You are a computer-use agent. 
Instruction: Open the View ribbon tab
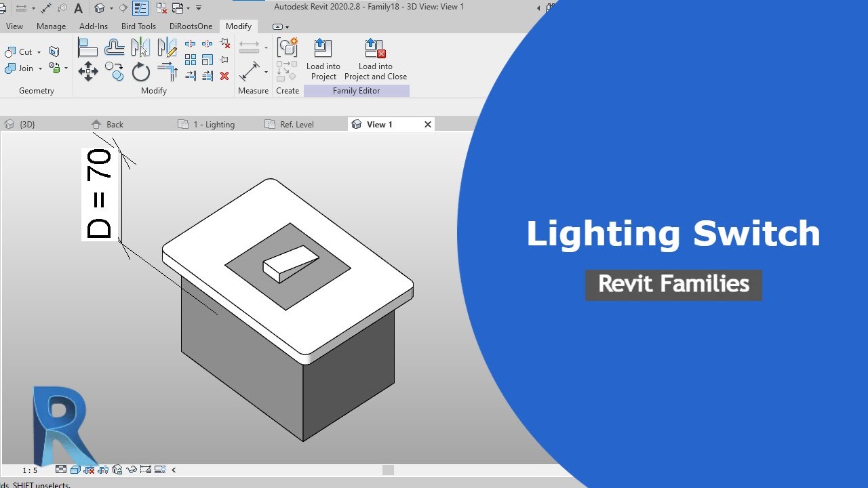14,26
